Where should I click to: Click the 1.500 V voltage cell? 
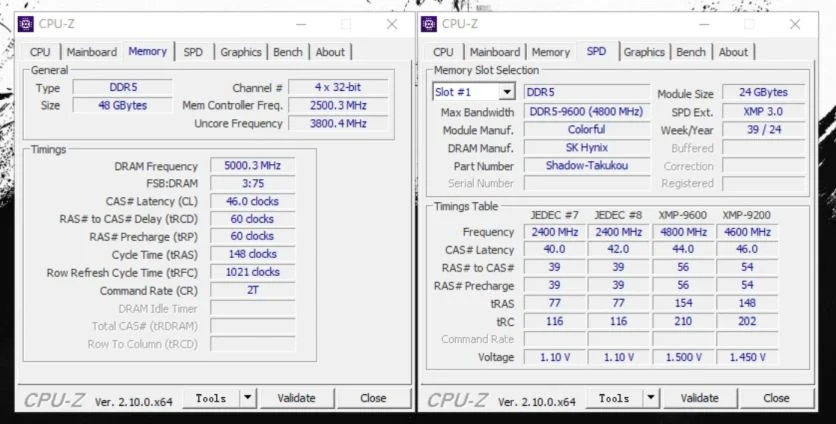tap(683, 357)
